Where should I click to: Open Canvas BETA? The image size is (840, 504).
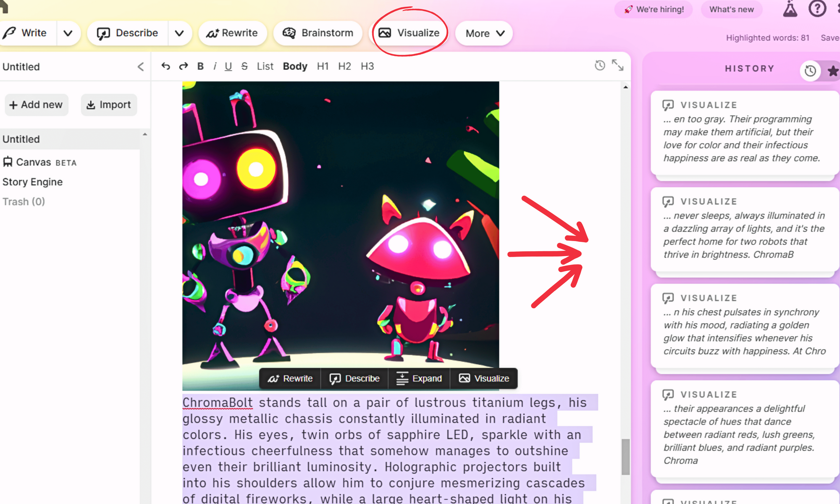[40, 162]
